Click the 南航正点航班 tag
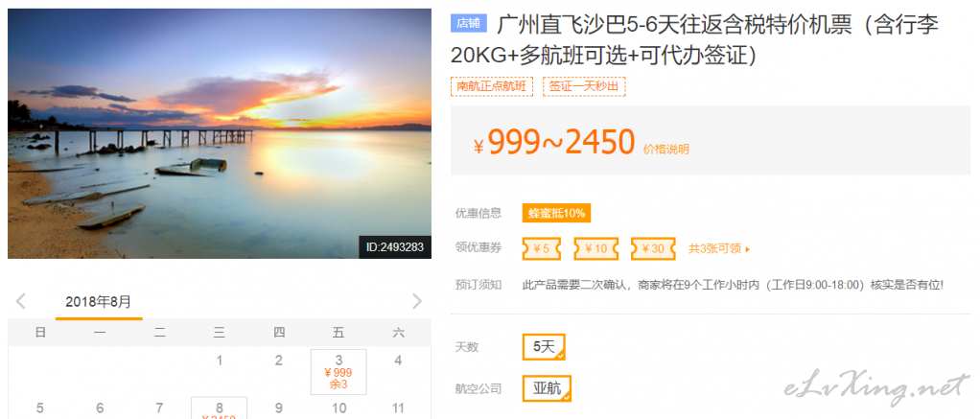The width and height of the screenshot is (980, 419). pos(492,86)
